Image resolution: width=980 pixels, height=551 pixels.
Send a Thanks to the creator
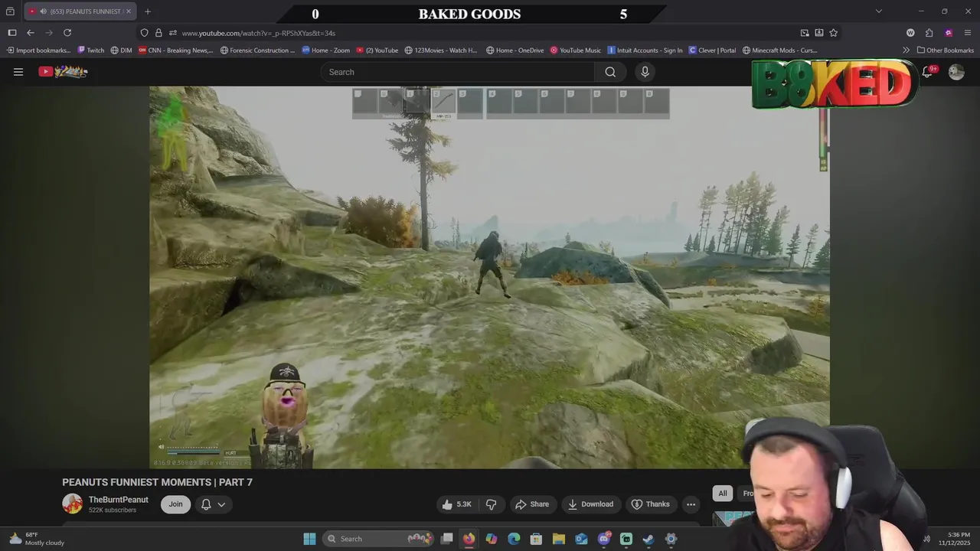tap(650, 504)
